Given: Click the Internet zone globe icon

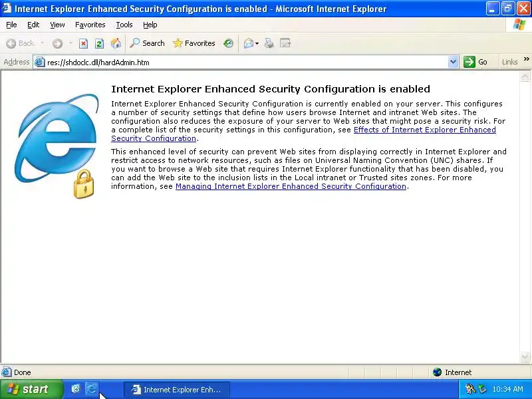Looking at the screenshot, I should [437, 372].
